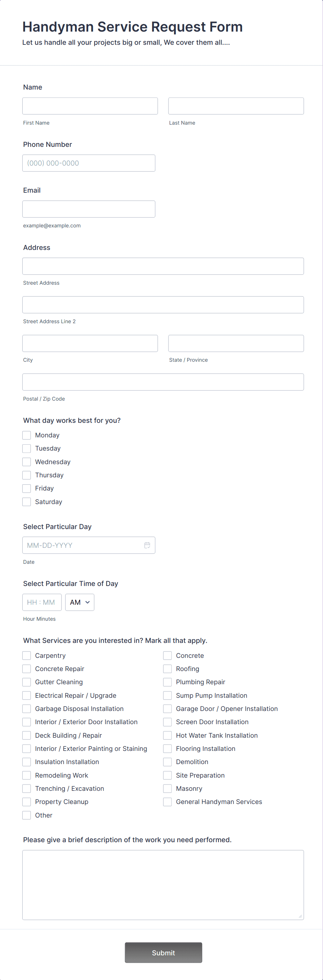Check the Gutter Cleaning option

[26, 682]
